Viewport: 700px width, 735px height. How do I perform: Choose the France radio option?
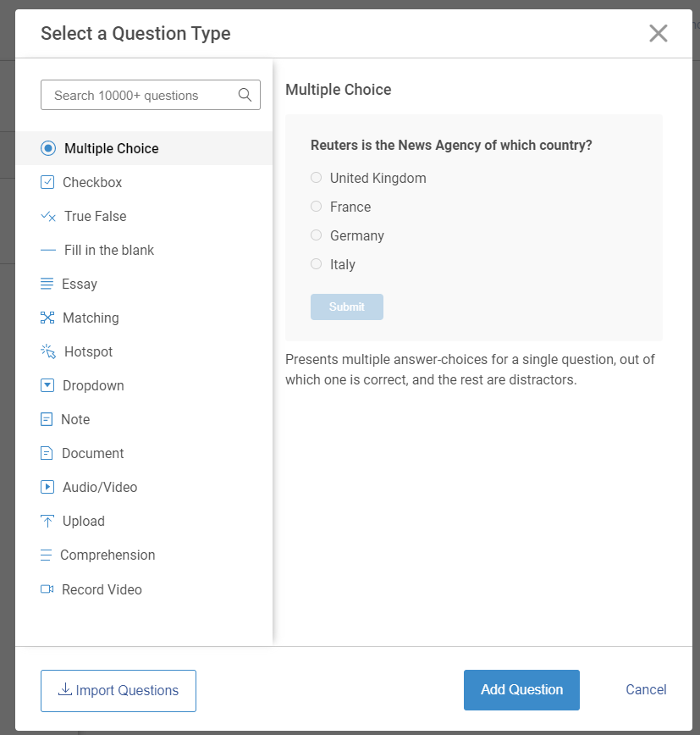[317, 207]
